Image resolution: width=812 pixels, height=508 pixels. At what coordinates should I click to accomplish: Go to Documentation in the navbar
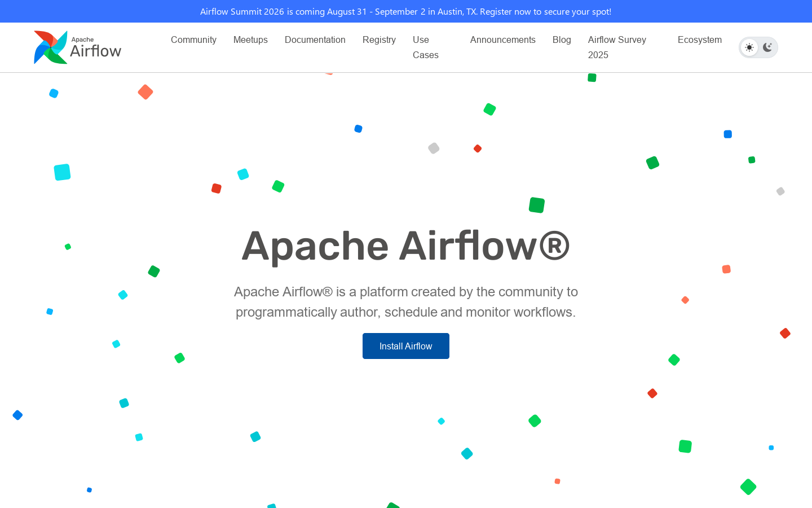click(315, 40)
